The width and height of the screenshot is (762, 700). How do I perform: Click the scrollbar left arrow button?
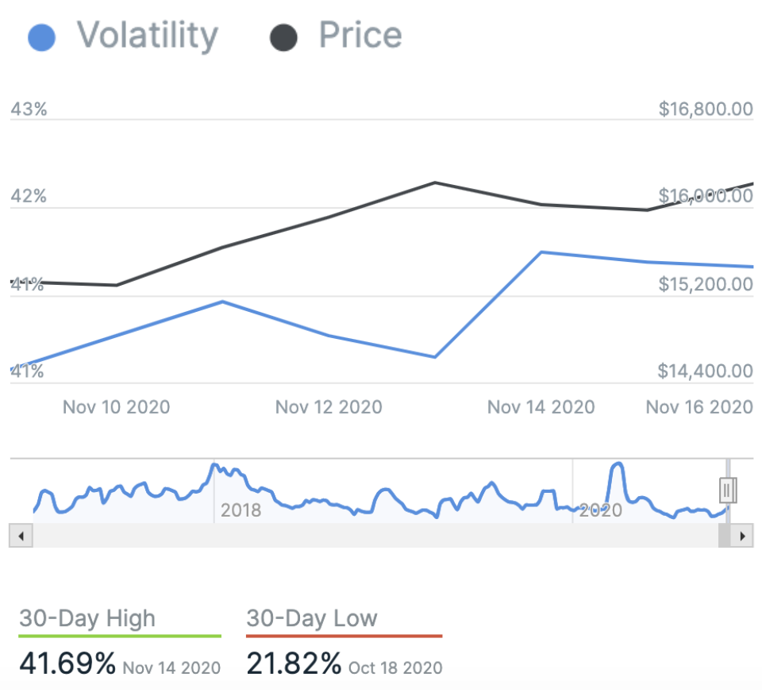coord(21,537)
